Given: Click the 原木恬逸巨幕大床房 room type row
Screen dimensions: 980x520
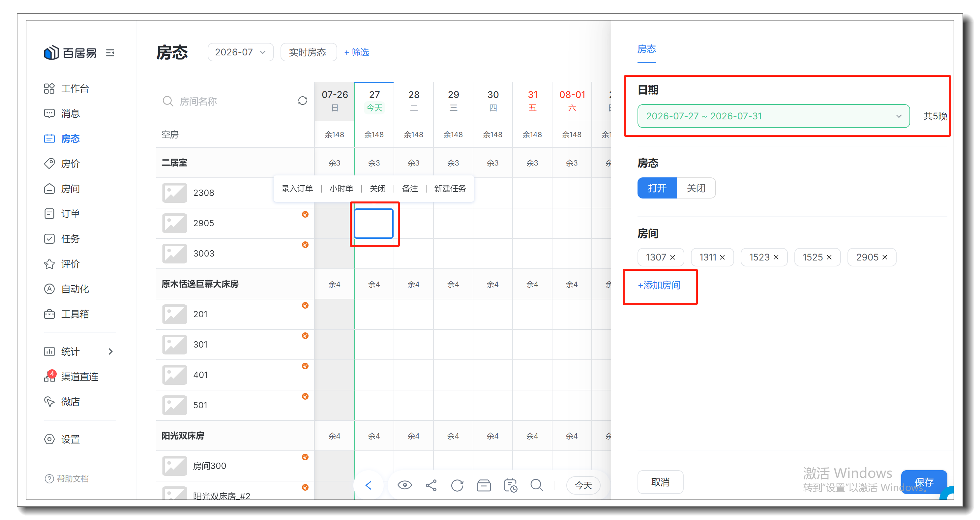Looking at the screenshot, I should click(235, 284).
